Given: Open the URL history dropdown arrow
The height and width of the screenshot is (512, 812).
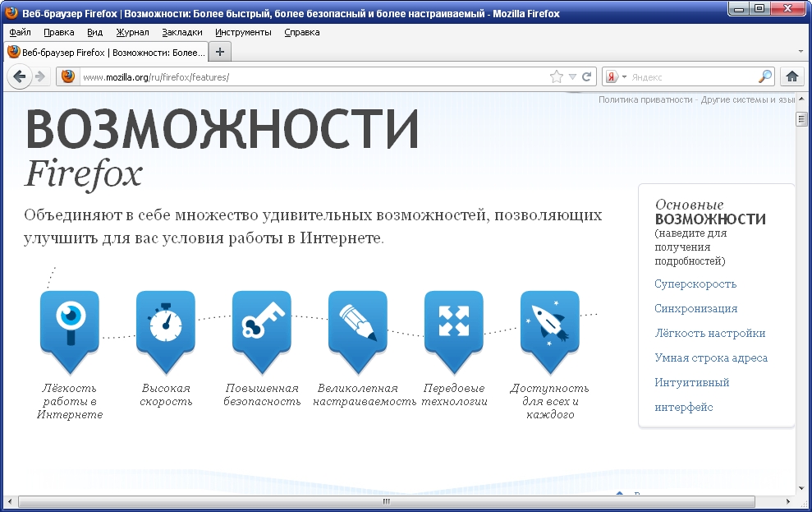Looking at the screenshot, I should [x=572, y=76].
